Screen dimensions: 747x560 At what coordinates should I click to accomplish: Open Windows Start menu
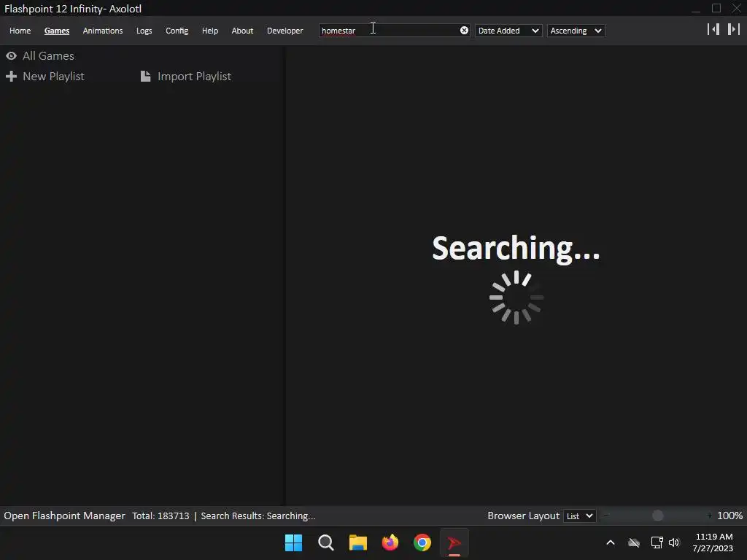click(293, 542)
